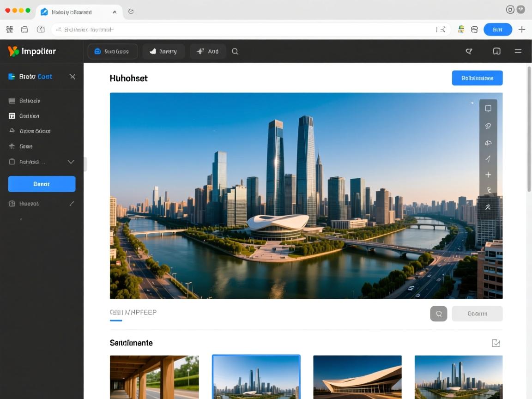Click the blue button beside Huhohset title
Viewport: 532px width, 399px height.
[477, 78]
